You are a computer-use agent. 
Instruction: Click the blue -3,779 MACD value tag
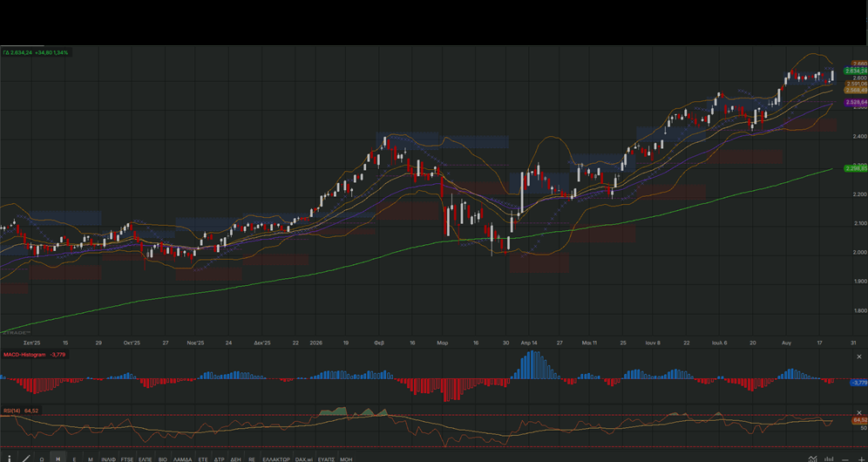pyautogui.click(x=858, y=383)
